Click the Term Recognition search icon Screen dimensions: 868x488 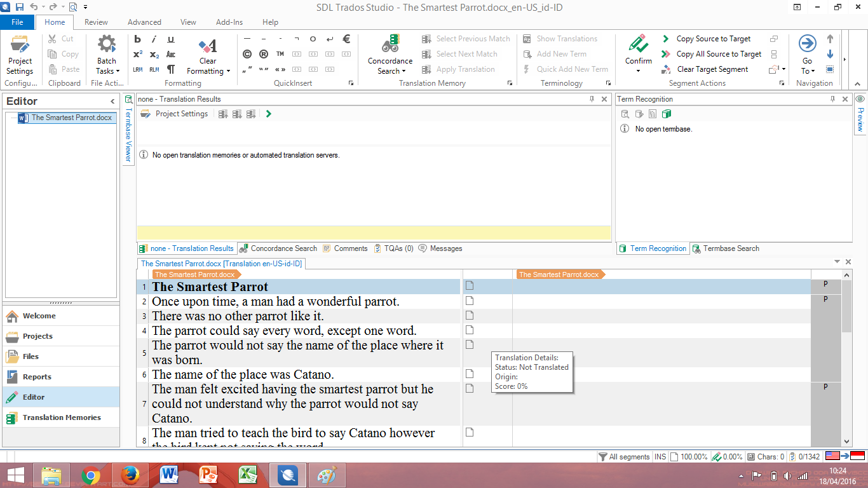tap(625, 114)
